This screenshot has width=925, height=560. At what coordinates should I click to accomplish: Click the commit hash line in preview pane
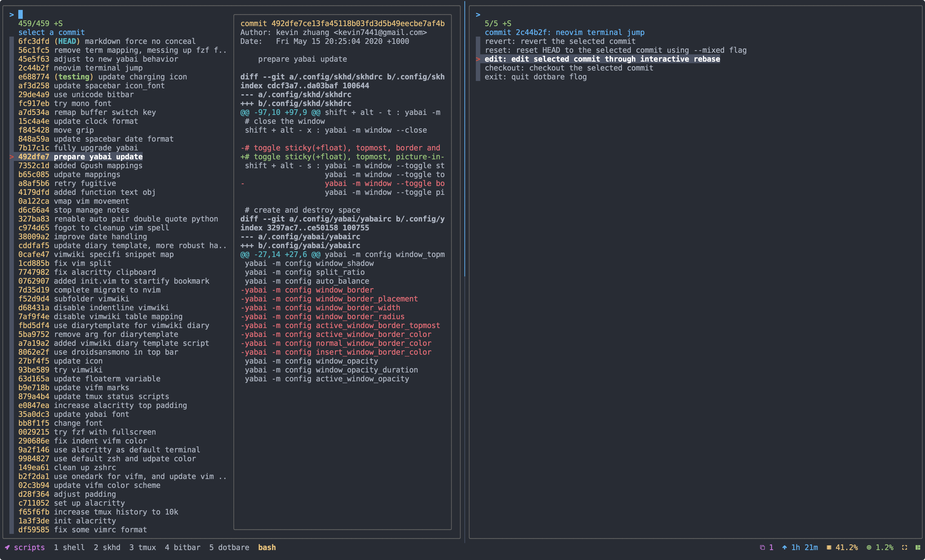point(342,24)
